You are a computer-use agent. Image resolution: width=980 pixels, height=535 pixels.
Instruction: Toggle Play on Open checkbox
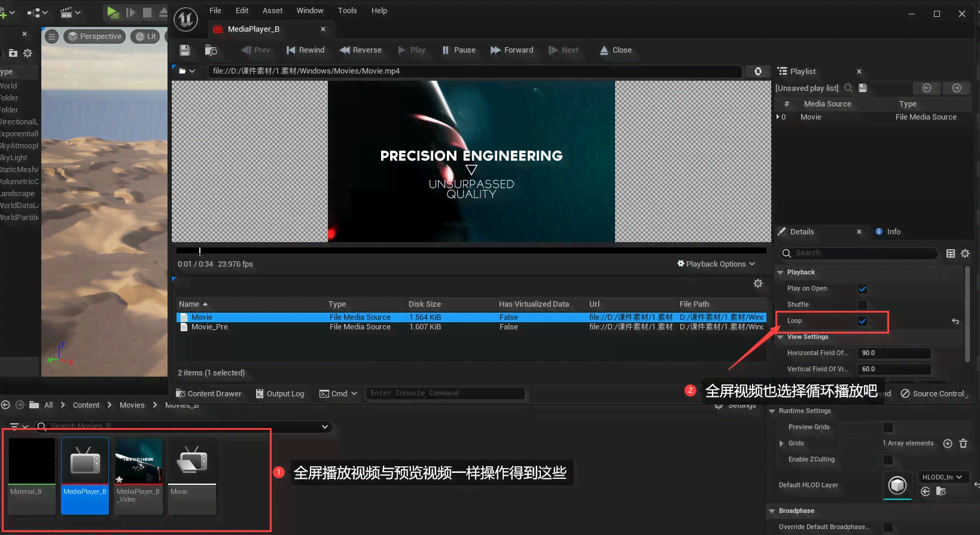click(x=862, y=289)
